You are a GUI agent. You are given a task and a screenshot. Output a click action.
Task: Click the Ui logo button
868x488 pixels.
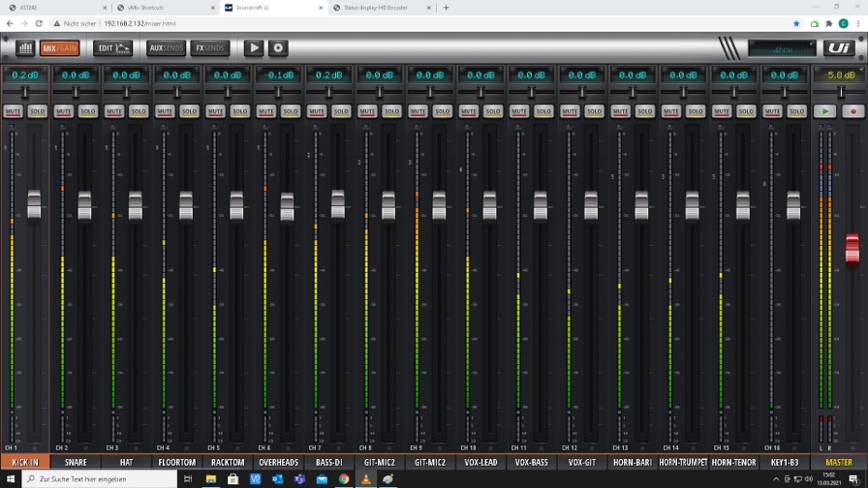click(839, 48)
